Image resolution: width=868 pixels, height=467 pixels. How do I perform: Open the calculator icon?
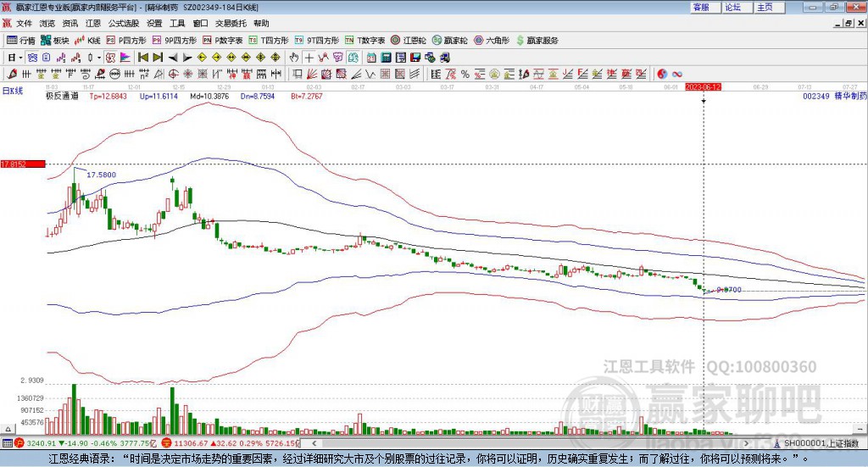(386, 58)
